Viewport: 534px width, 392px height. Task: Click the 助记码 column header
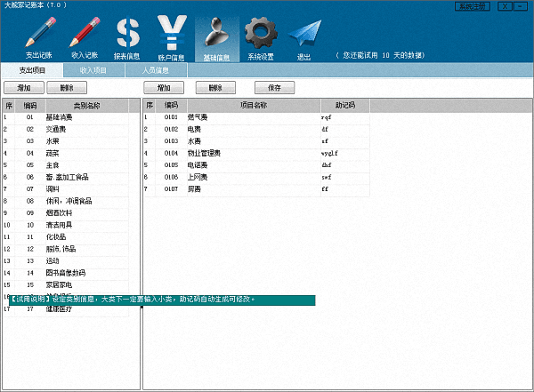(x=344, y=105)
